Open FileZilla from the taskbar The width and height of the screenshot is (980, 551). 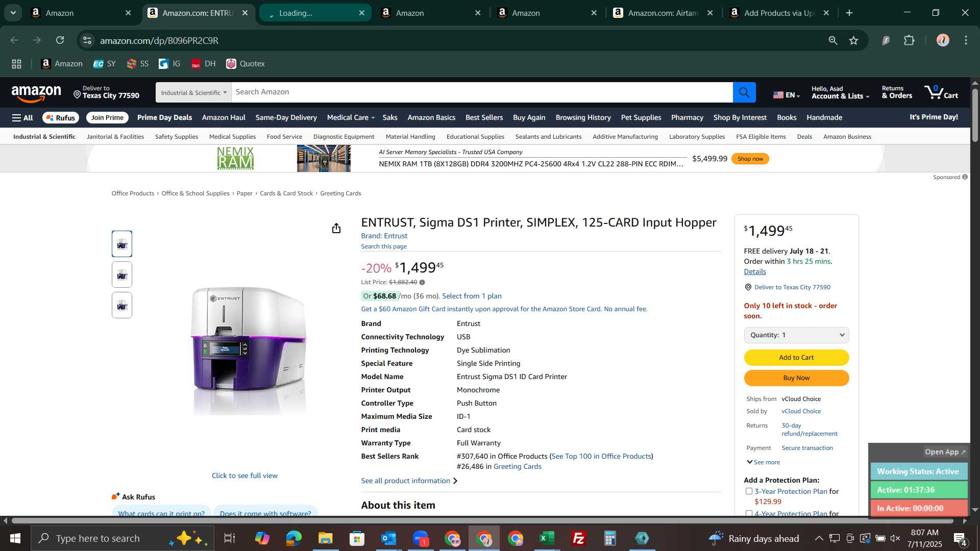[578, 538]
